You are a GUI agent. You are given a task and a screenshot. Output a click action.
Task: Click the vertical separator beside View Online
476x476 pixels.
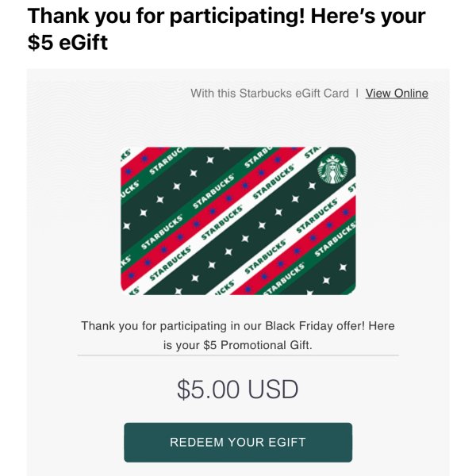tap(357, 93)
